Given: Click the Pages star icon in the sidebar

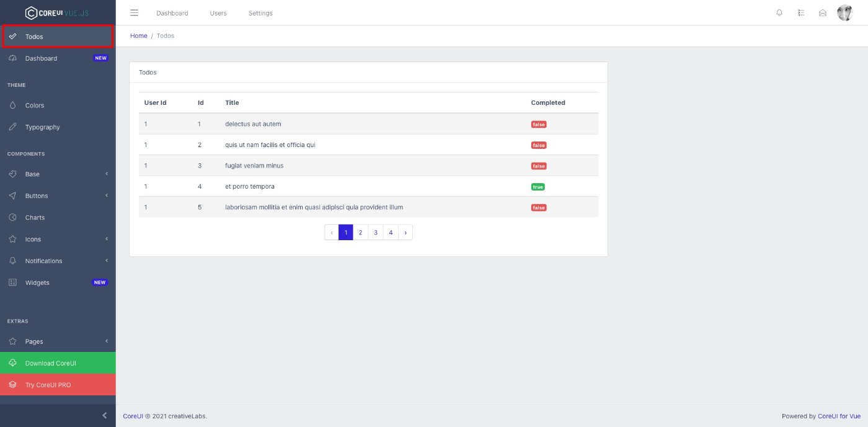Looking at the screenshot, I should coord(13,341).
